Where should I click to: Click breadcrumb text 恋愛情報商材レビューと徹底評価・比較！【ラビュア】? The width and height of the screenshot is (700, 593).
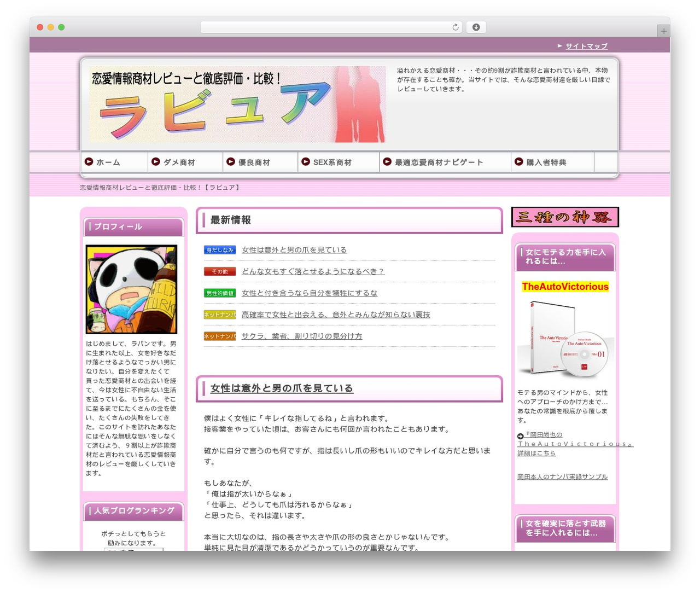point(160,188)
